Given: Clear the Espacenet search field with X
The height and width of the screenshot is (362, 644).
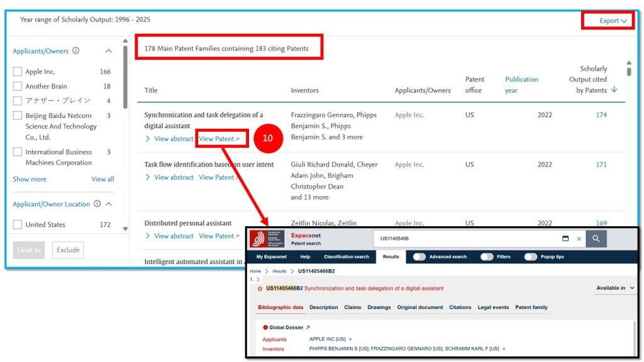Looking at the screenshot, I should (x=579, y=239).
